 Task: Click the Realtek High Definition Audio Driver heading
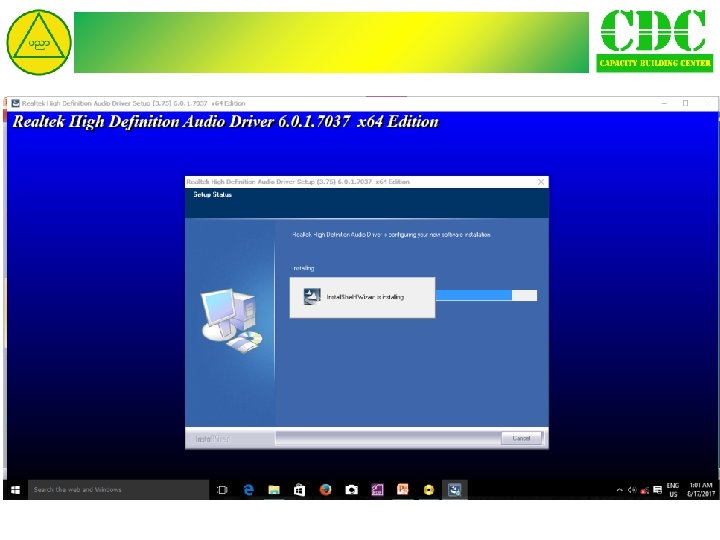click(225, 122)
